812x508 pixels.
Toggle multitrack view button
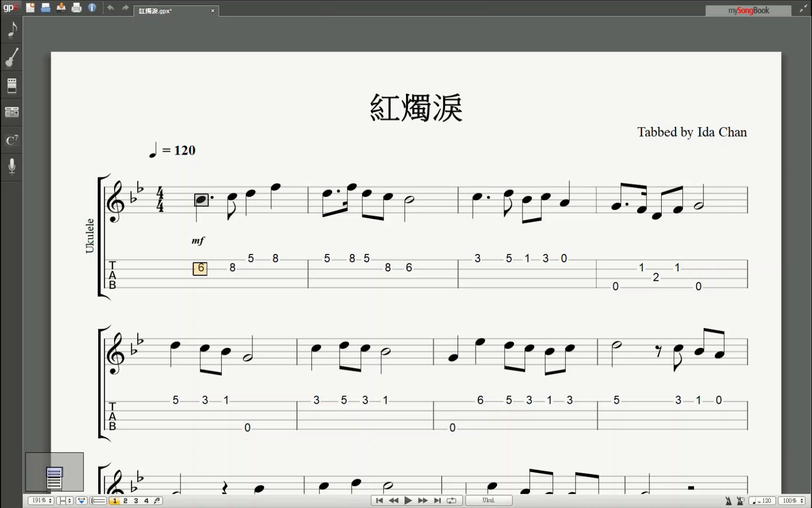pos(98,501)
